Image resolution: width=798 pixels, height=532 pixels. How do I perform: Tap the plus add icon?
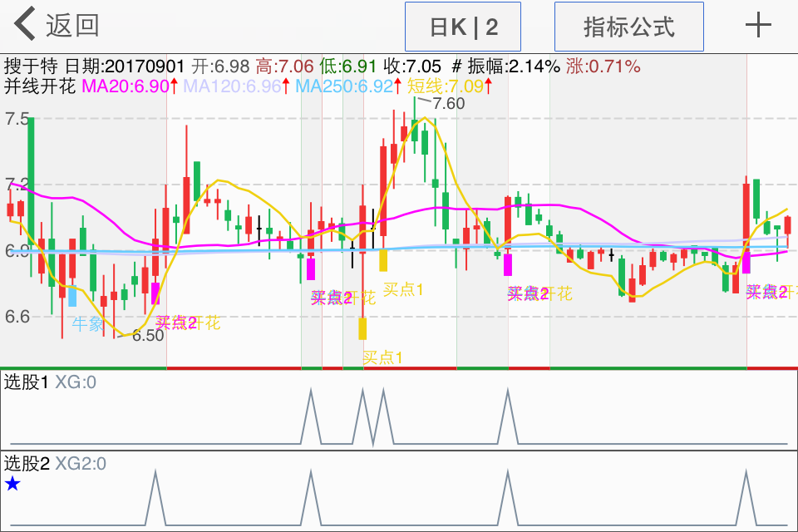pyautogui.click(x=758, y=25)
